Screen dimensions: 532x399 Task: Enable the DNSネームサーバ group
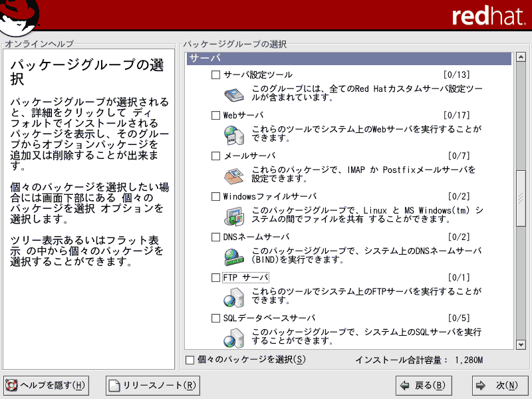click(x=215, y=237)
